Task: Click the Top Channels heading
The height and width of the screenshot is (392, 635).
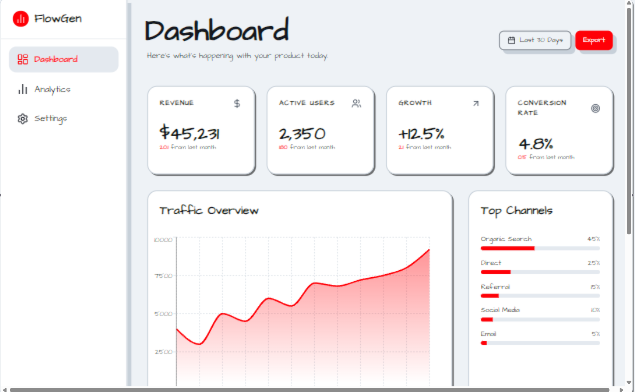Action: 516,211
